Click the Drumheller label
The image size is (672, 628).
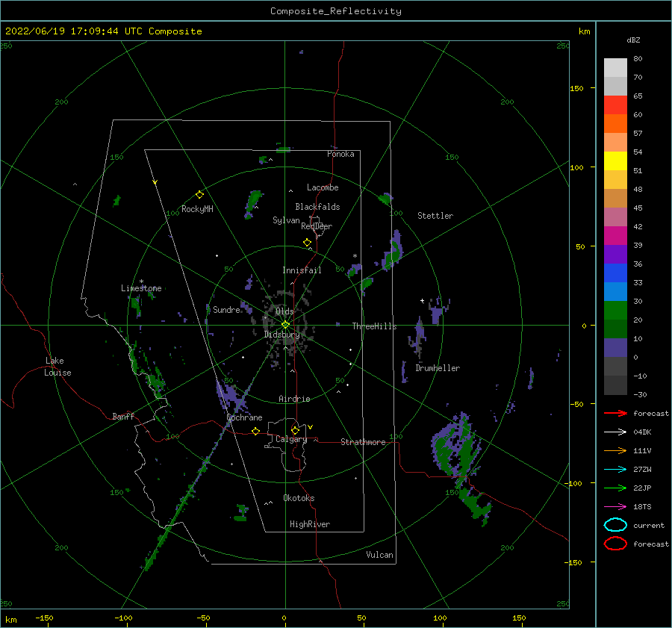coord(438,368)
